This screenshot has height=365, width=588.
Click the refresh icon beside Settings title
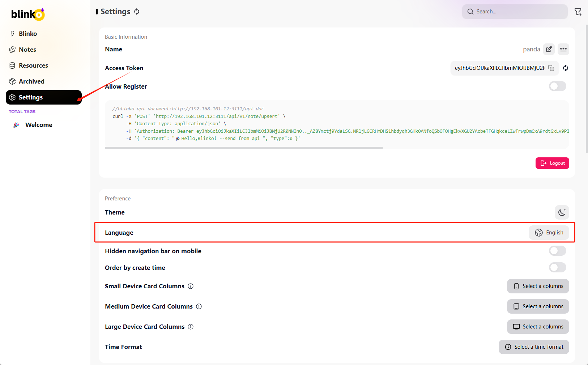(137, 12)
